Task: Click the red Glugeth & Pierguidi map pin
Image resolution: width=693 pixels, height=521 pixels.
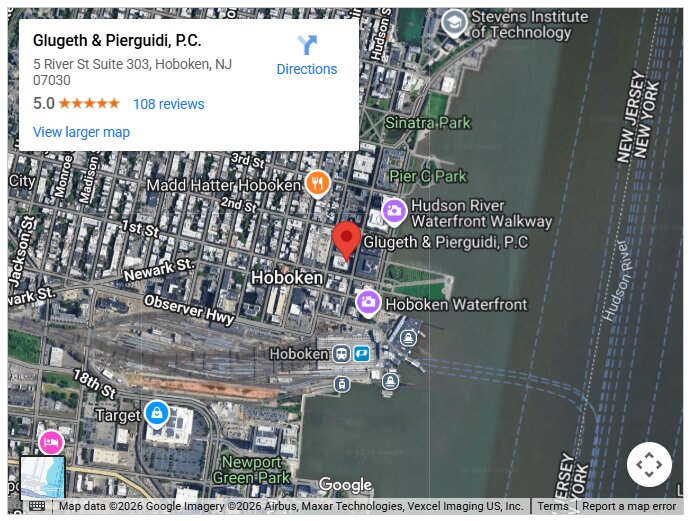Action: (346, 241)
